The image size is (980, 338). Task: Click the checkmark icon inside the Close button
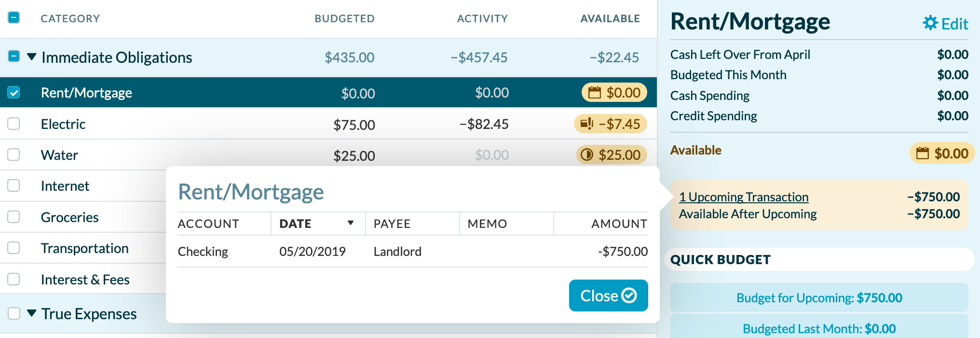pos(629,296)
